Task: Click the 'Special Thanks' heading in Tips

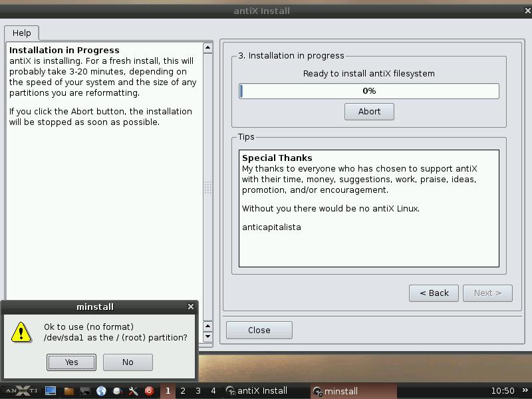Action: coord(277,158)
